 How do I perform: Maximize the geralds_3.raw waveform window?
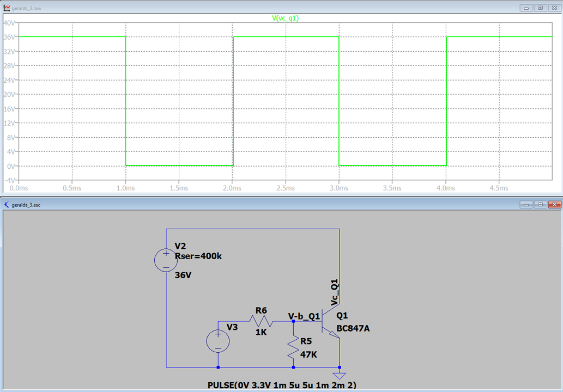[540, 8]
